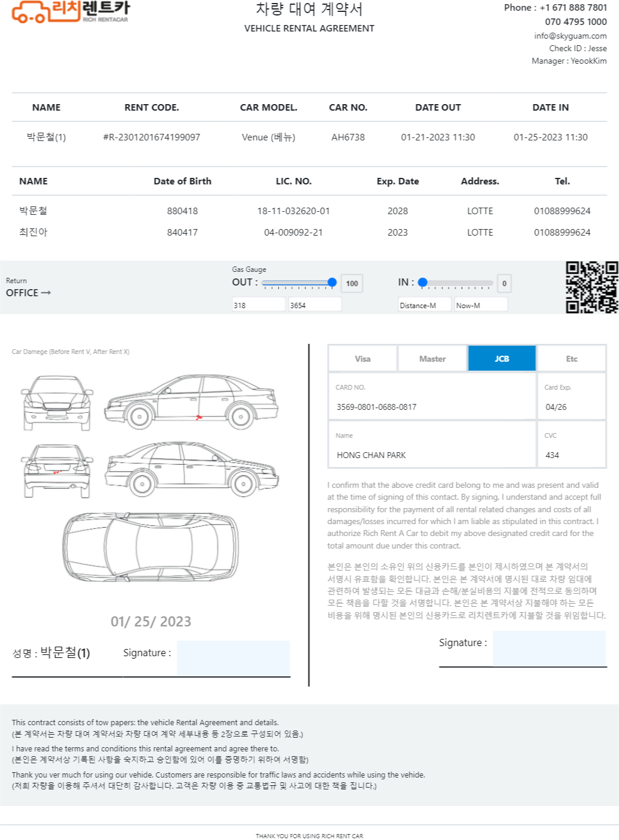
Task: Click the card number field
Action: 433,396
